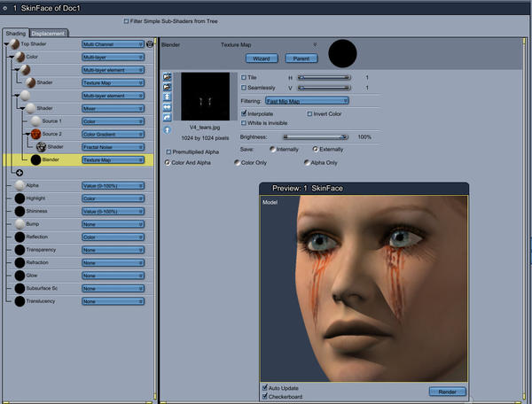Open the Source 2 Color Gradient dropdown
Image resolution: width=532 pixels, height=404 pixels.
click(113, 134)
